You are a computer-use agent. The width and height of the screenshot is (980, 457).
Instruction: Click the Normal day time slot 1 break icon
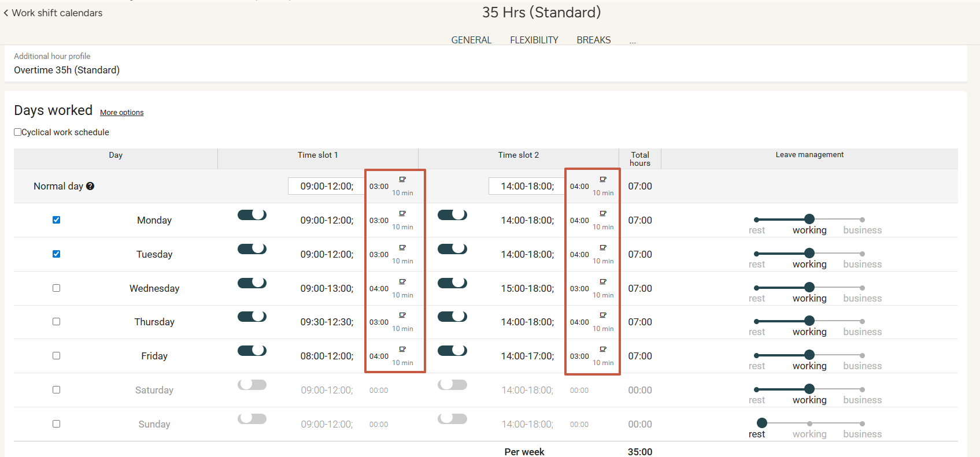(x=402, y=180)
